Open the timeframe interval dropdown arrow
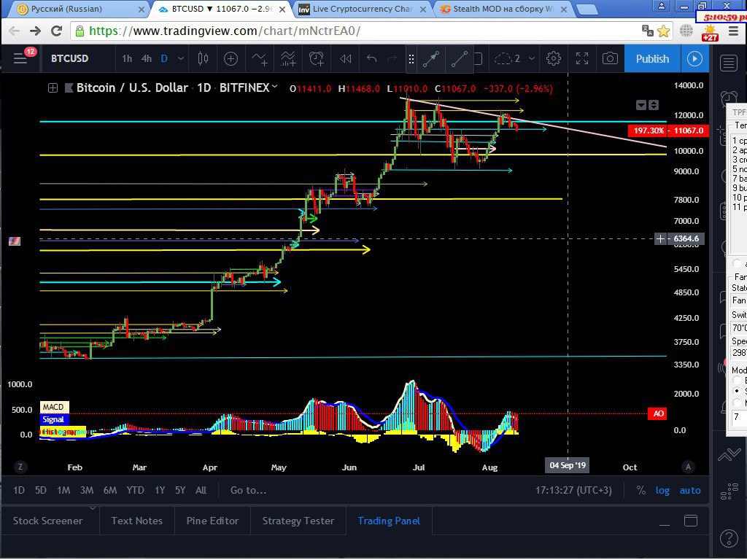 click(x=181, y=58)
